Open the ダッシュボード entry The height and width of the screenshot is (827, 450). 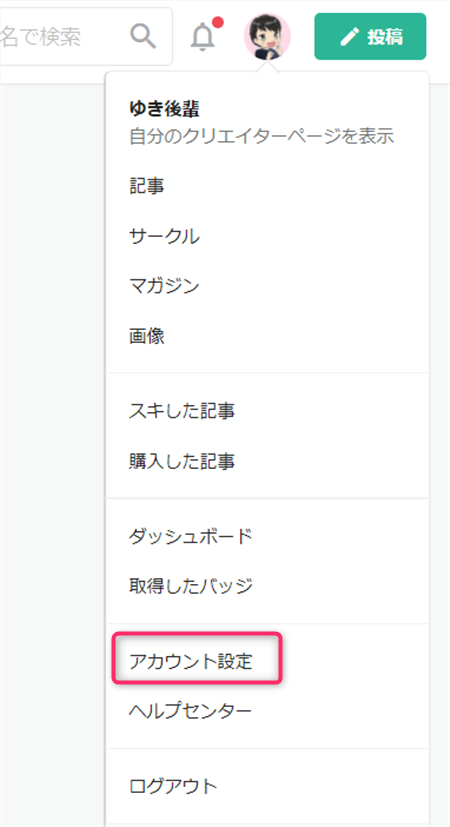pyautogui.click(x=190, y=536)
